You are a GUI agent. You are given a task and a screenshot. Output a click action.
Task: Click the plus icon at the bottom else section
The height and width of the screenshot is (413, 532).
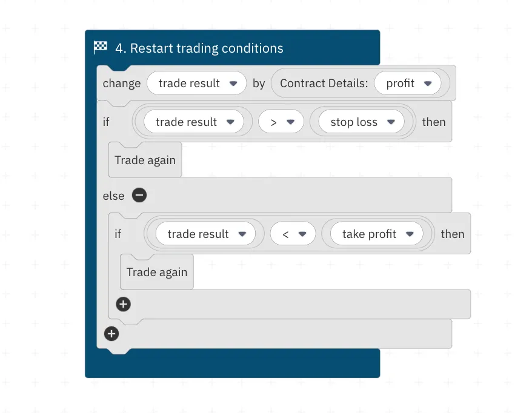pos(111,334)
